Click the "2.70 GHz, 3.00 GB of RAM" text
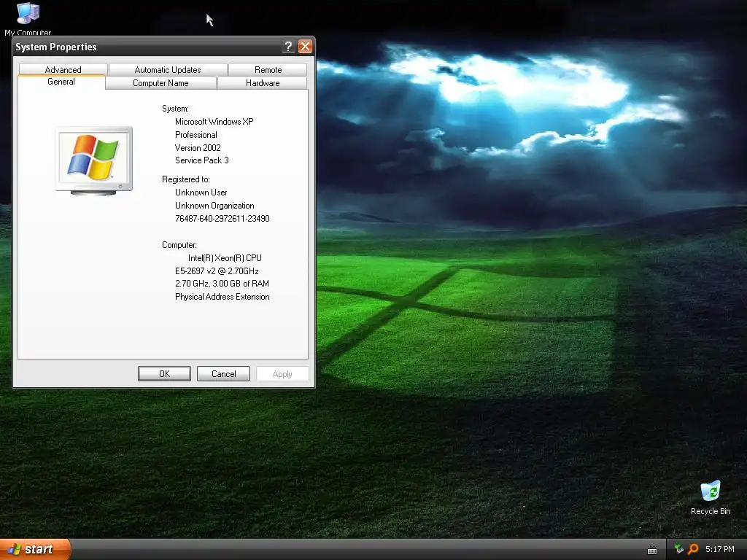 click(222, 284)
